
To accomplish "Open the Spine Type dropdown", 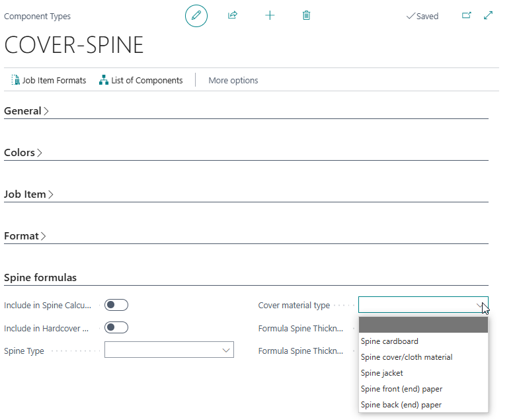I will click(169, 350).
